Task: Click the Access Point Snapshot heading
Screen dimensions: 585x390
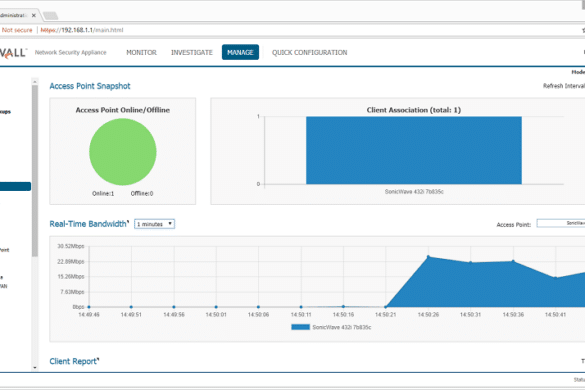Action: click(90, 86)
